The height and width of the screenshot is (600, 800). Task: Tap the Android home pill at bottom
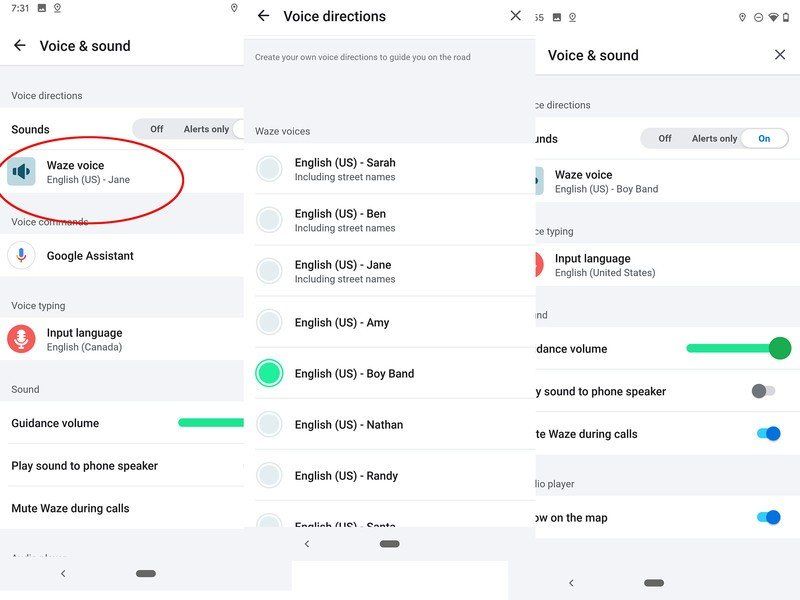pyautogui.click(x=145, y=574)
